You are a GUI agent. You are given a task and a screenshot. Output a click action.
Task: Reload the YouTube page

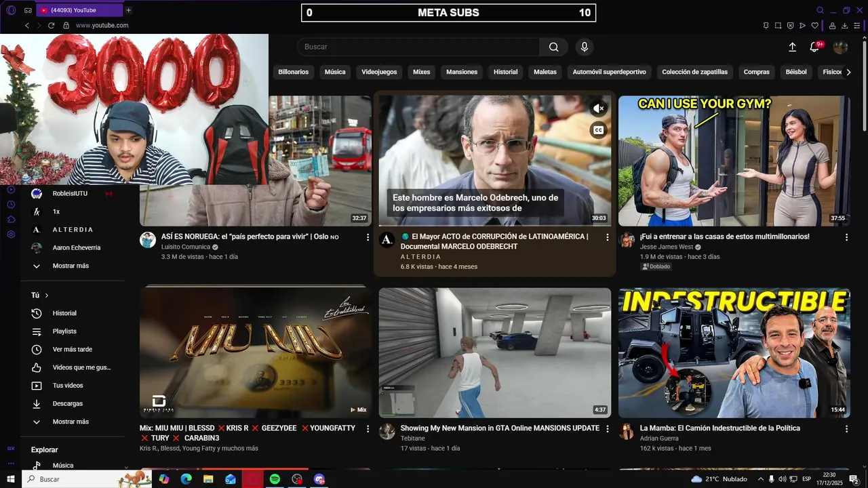[51, 25]
